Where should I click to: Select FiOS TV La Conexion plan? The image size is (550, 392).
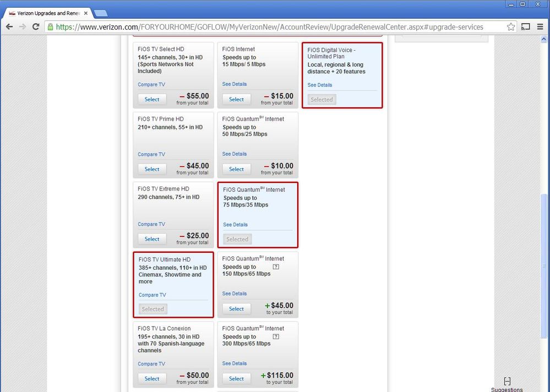[152, 379]
